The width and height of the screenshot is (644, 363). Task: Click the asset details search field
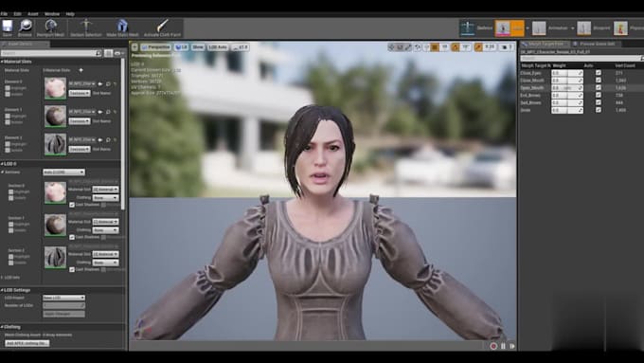(51, 53)
